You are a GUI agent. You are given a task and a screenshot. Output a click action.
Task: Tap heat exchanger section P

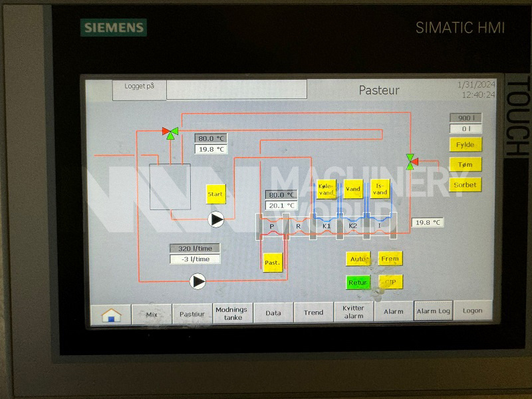tap(272, 226)
